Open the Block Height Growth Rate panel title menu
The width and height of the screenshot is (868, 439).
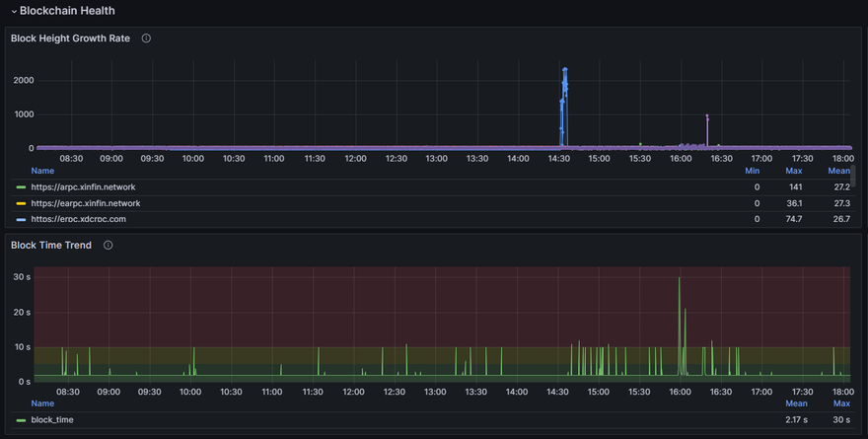tap(70, 38)
